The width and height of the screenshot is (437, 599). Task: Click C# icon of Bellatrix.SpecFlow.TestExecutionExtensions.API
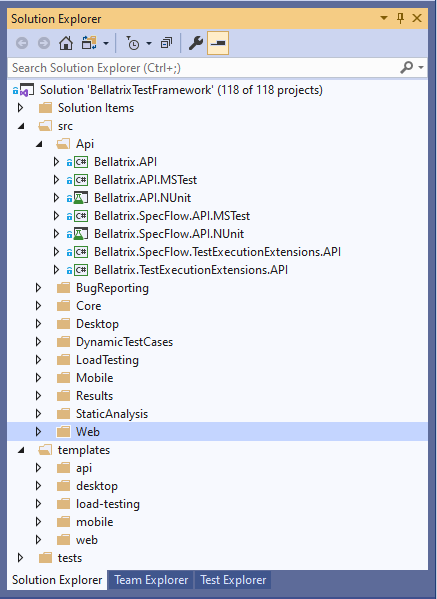click(x=81, y=252)
